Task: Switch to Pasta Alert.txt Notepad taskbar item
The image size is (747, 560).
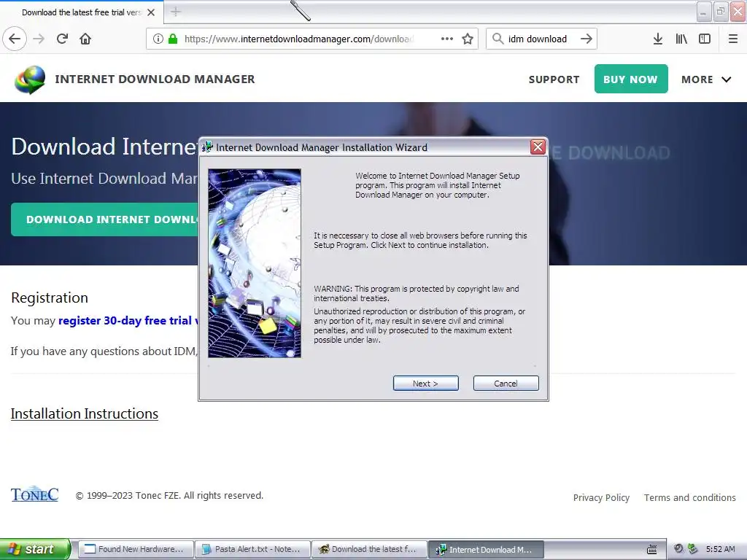Action: click(x=253, y=549)
